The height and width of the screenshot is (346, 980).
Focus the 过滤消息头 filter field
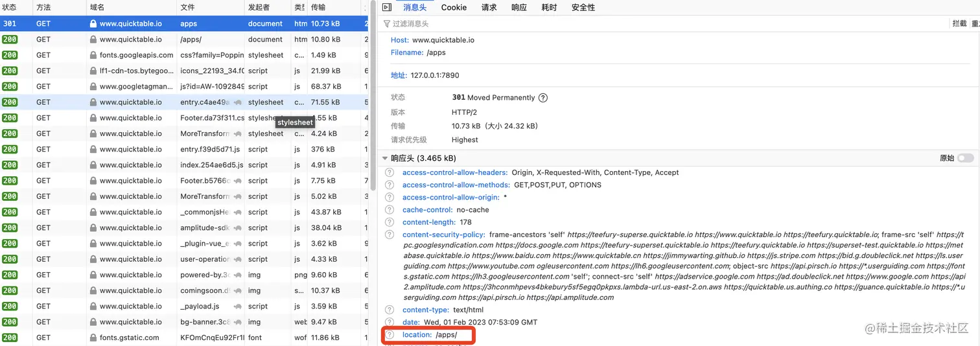point(664,24)
